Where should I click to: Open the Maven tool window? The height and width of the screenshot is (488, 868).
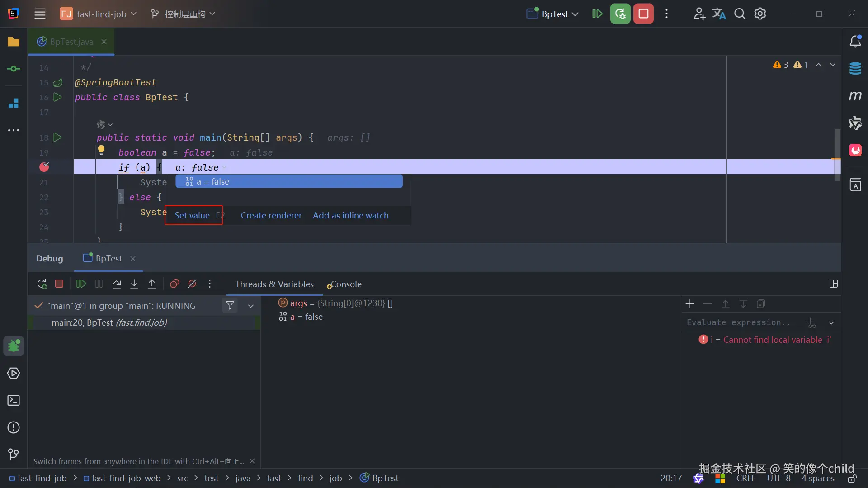pyautogui.click(x=855, y=96)
